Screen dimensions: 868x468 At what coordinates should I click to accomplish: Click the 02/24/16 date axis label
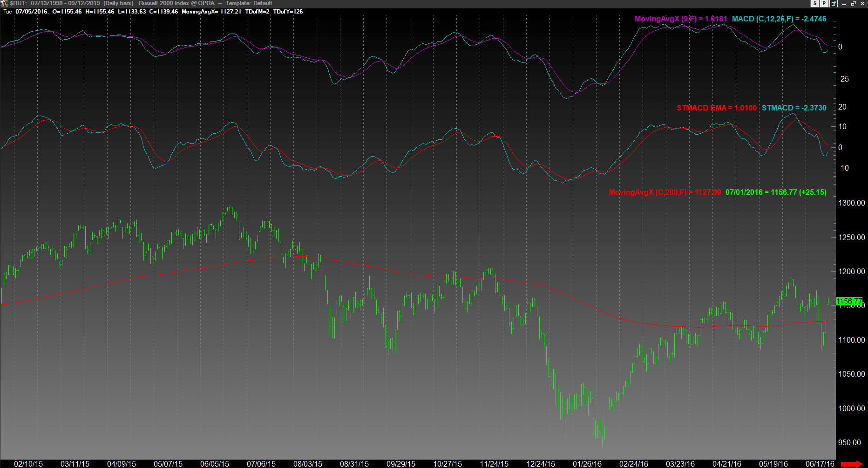point(634,464)
